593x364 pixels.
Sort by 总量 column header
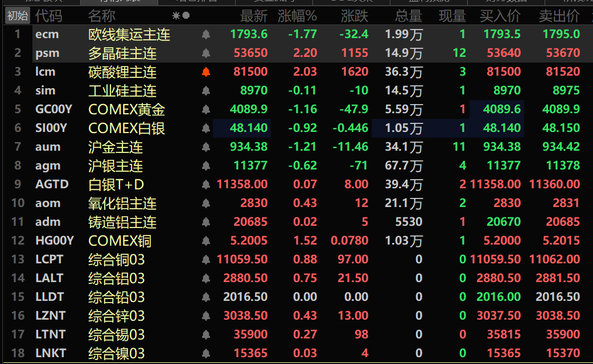409,16
